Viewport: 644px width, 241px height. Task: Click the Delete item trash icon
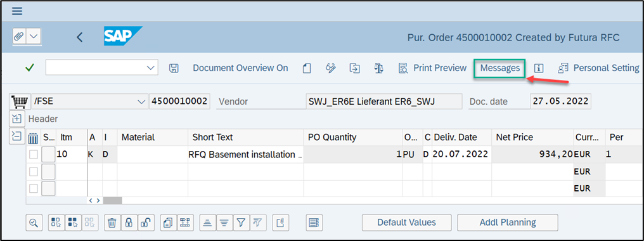[x=112, y=223]
